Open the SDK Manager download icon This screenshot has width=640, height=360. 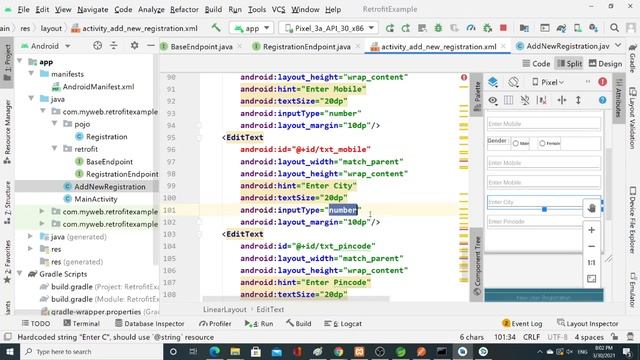(x=593, y=28)
